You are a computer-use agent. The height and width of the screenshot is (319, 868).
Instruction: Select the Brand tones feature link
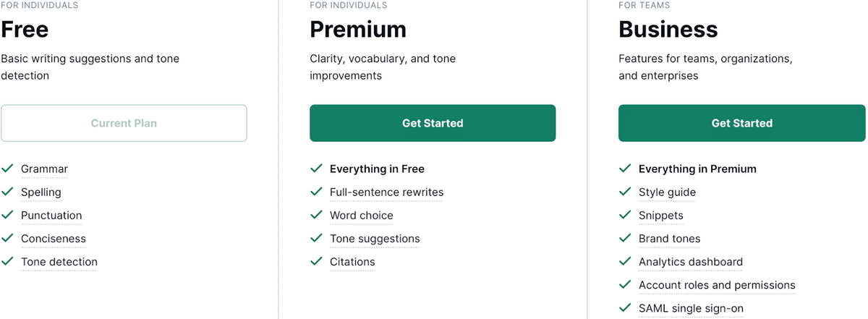click(669, 239)
